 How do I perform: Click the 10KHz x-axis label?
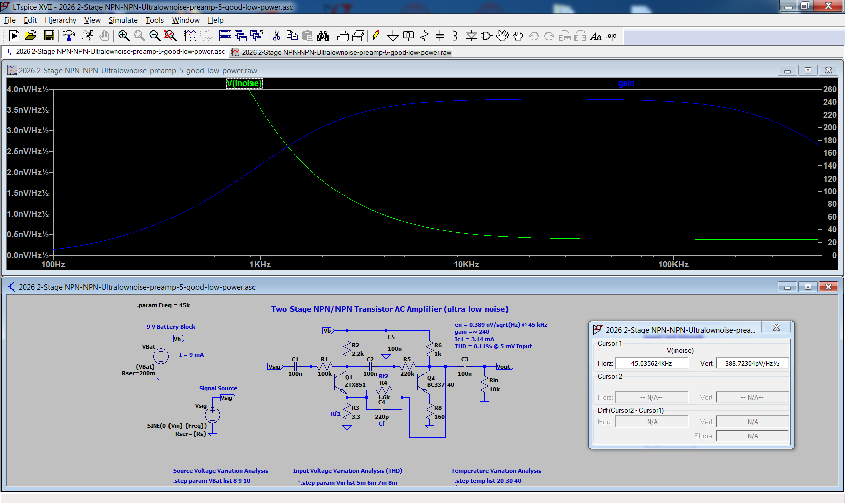466,264
